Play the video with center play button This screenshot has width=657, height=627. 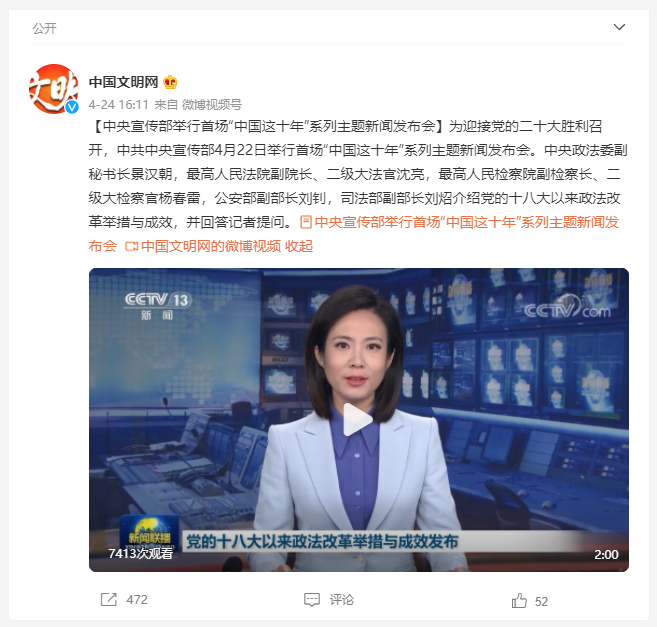tap(358, 420)
